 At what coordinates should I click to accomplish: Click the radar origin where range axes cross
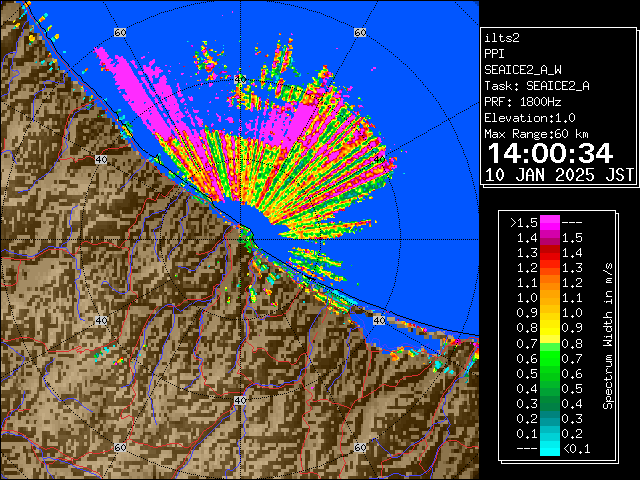(x=240, y=240)
